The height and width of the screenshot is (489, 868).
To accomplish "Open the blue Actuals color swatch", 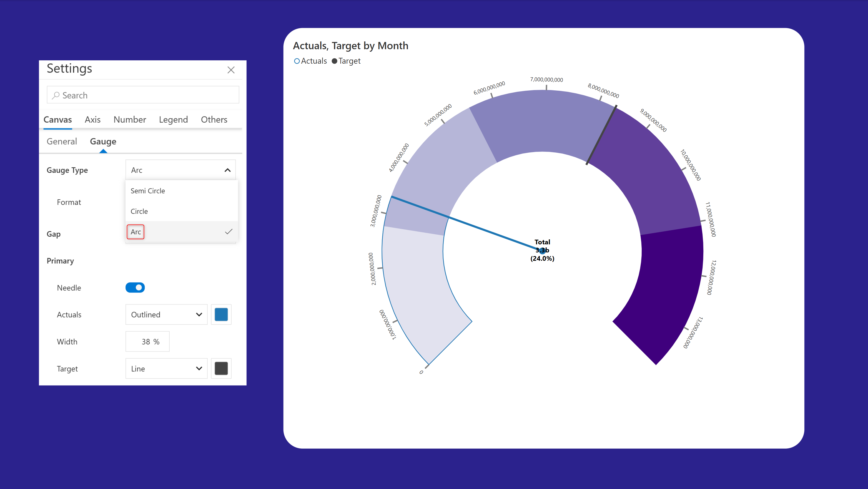I will (221, 315).
